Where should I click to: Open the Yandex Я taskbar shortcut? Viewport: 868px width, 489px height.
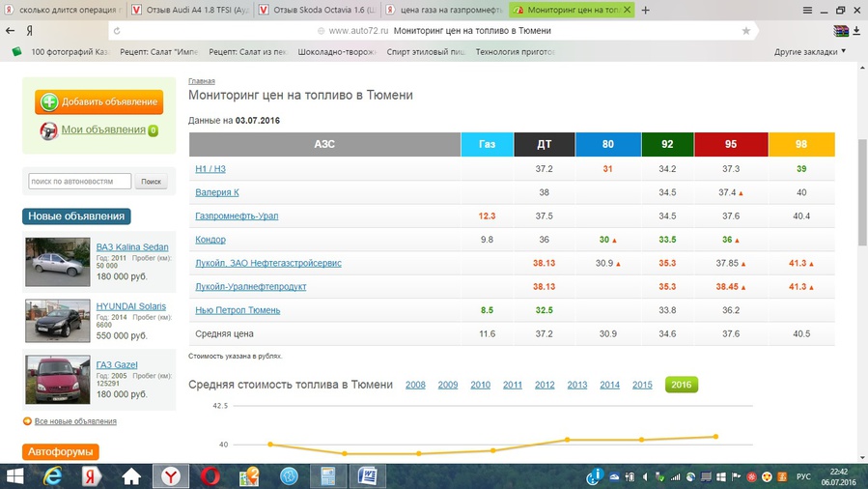click(92, 476)
